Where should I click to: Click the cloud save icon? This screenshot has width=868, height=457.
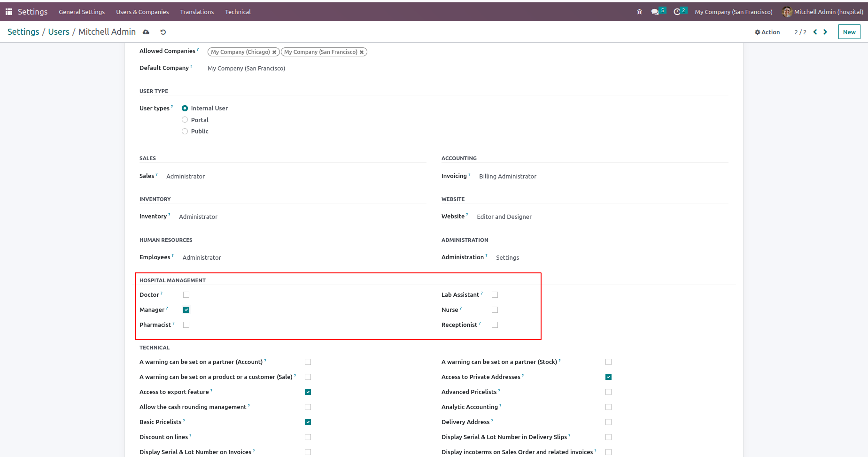pyautogui.click(x=146, y=32)
